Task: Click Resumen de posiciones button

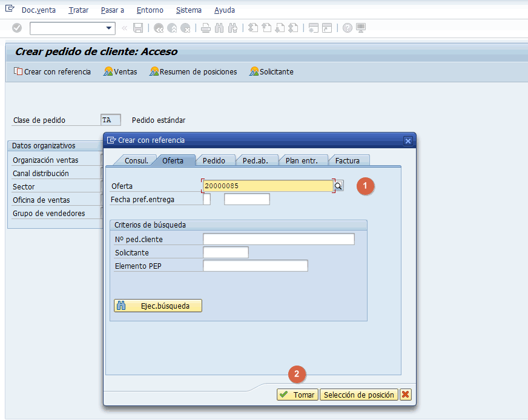Action: tap(193, 71)
